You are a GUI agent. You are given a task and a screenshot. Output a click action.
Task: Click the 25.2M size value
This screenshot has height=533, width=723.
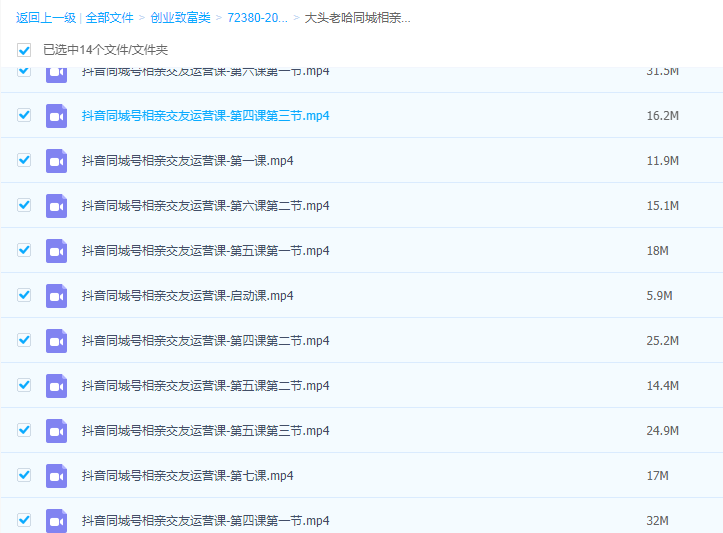coord(663,341)
